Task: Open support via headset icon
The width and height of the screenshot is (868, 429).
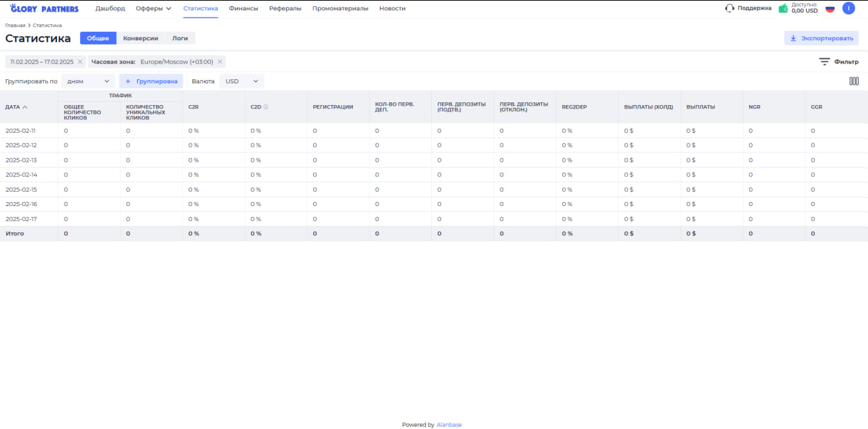Action: tap(730, 8)
